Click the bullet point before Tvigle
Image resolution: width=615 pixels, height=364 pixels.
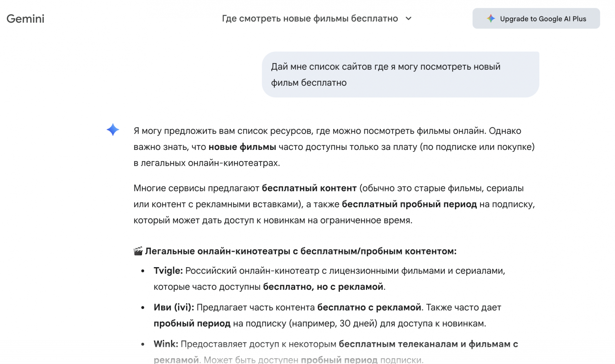(x=143, y=271)
